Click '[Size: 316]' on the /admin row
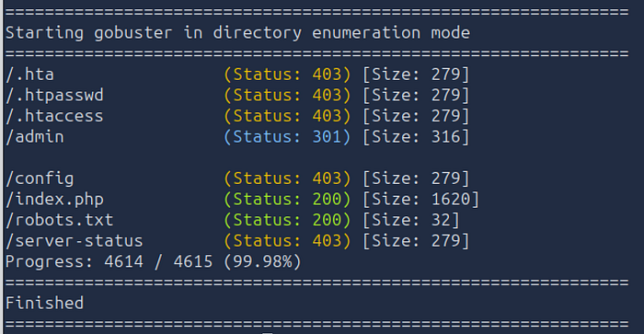Screen dimensions: 644x334 point(416,137)
